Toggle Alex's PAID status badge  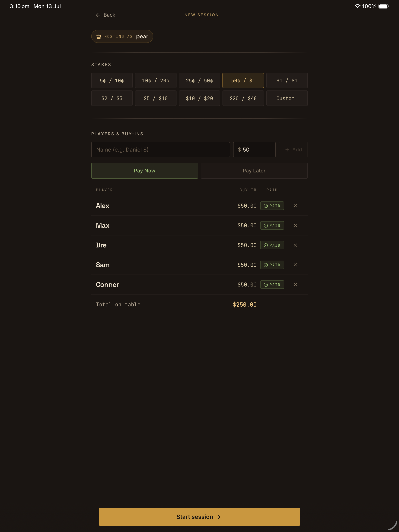coord(272,206)
